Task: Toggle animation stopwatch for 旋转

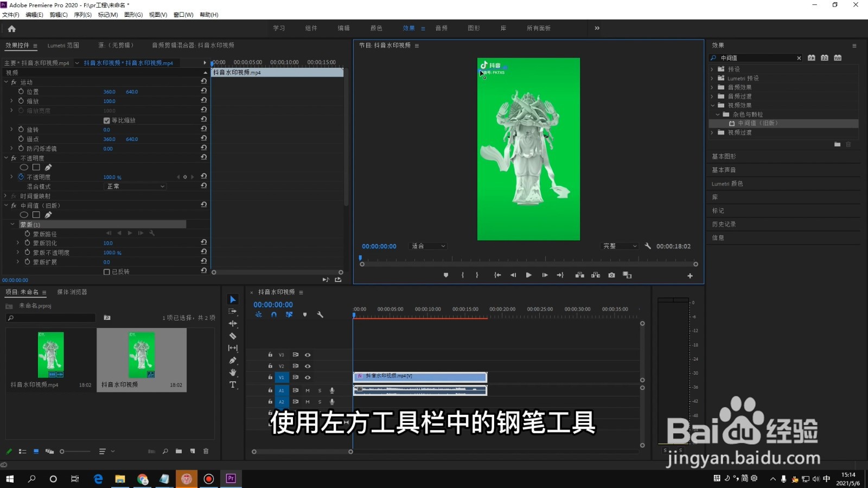Action: [21, 130]
